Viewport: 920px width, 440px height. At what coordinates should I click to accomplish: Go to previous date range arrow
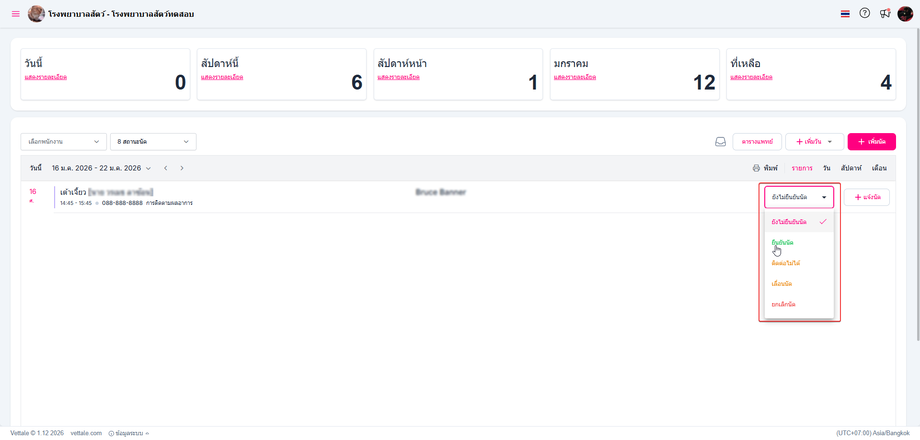[x=166, y=168]
